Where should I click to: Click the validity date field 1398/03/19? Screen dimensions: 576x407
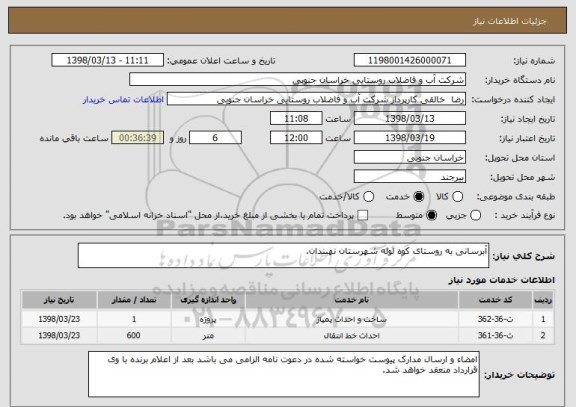(x=410, y=138)
